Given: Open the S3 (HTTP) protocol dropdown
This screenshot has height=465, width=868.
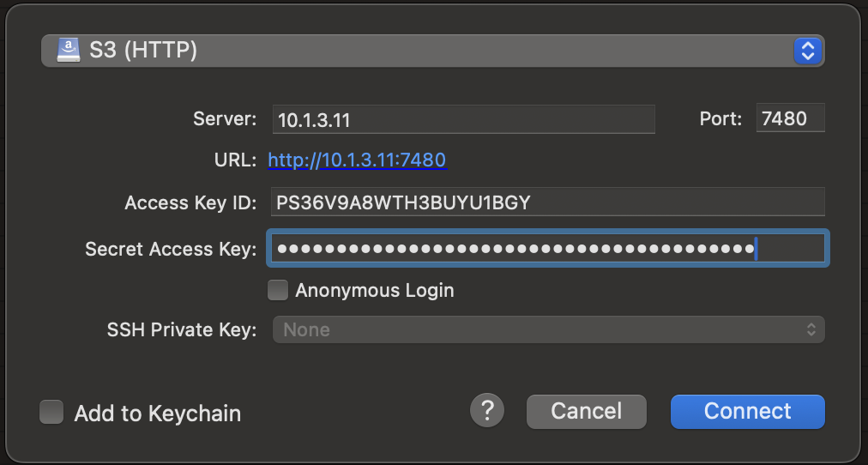Looking at the screenshot, I should [x=433, y=51].
